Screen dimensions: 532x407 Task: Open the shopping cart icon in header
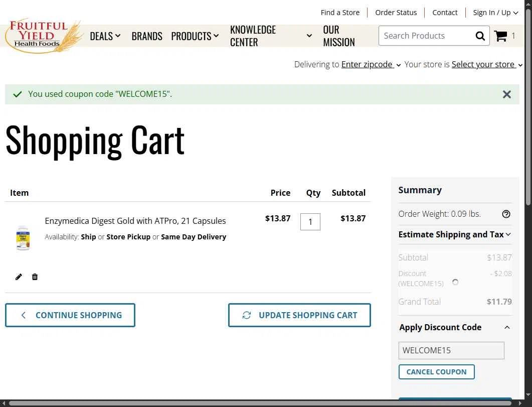[500, 36]
